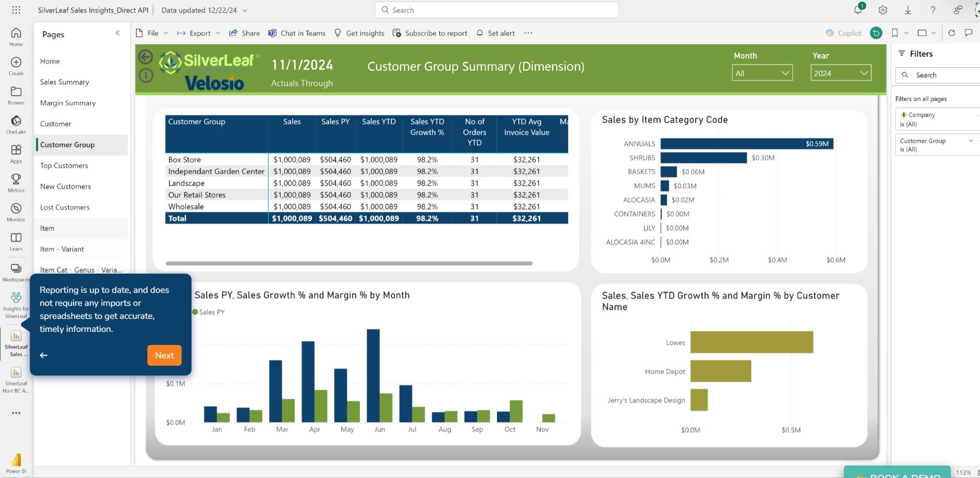This screenshot has height=478, width=980.
Task: Open SilverLeaf Hort BC report icon
Action: [x=16, y=380]
